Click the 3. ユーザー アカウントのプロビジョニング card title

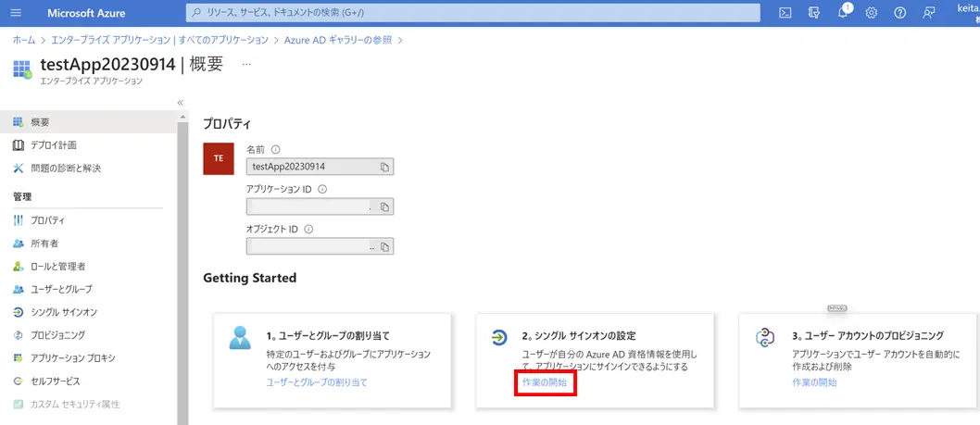pos(868,335)
